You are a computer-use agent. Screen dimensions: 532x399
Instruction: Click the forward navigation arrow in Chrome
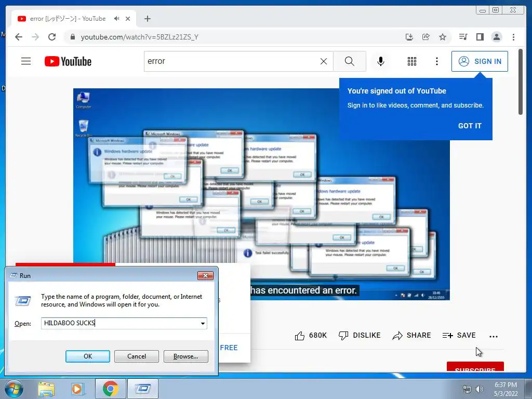pos(35,37)
